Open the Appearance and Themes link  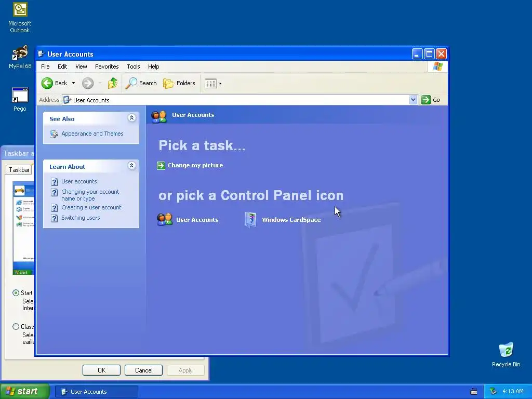point(92,134)
